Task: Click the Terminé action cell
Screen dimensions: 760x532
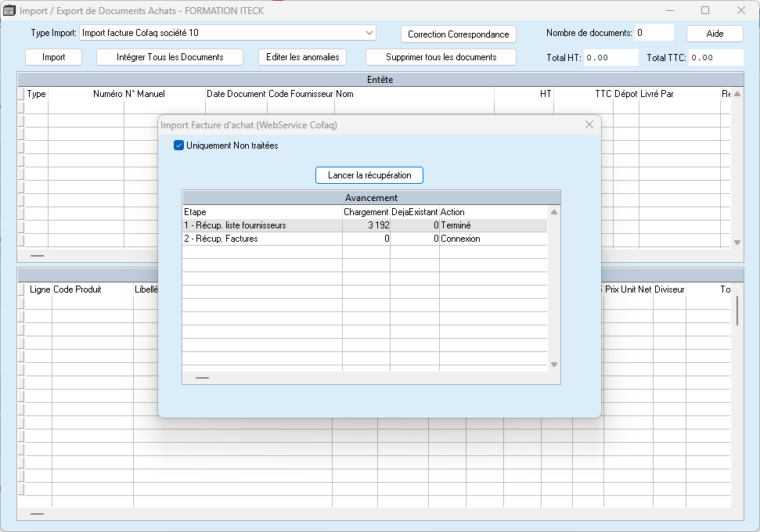Action: (x=493, y=225)
